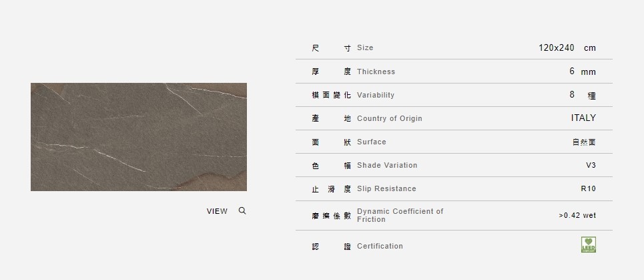Click the Surface label
The image size is (644, 280).
point(371,142)
